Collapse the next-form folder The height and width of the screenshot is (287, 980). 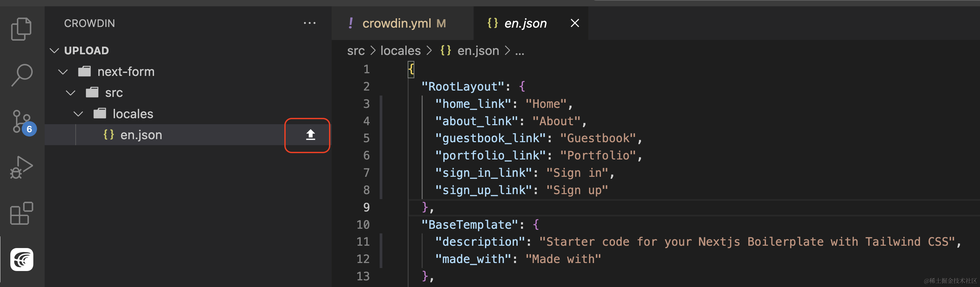(63, 72)
